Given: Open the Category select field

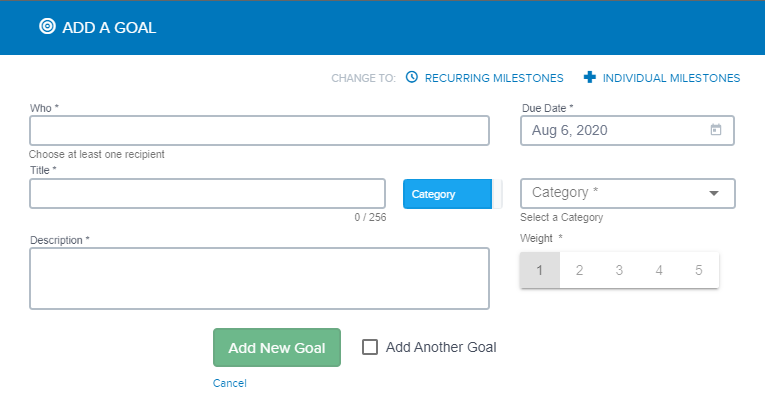Looking at the screenshot, I should (x=627, y=193).
